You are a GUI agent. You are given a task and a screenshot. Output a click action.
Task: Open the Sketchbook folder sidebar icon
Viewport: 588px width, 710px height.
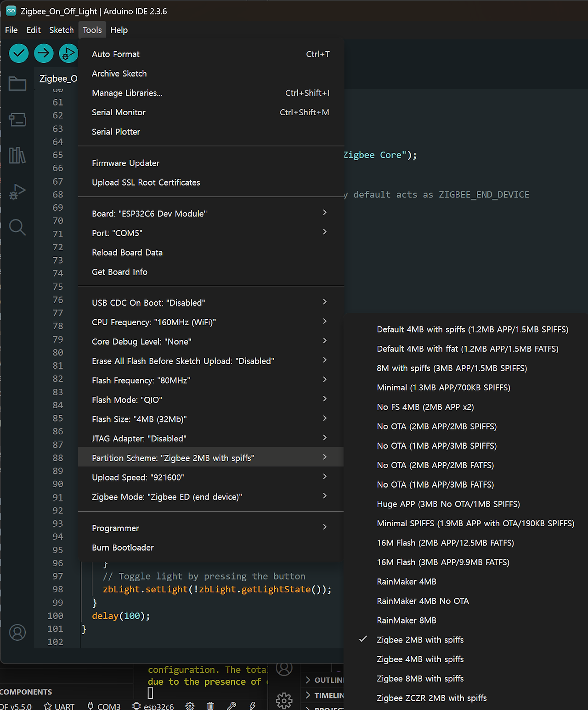17,84
